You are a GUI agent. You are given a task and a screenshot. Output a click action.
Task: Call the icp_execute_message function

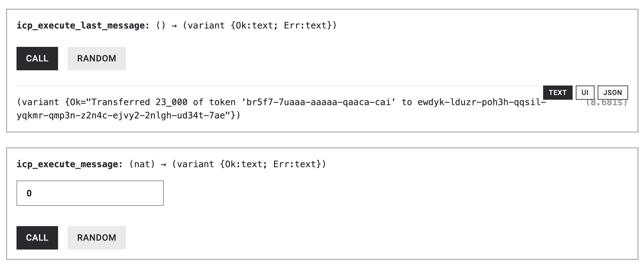tap(37, 237)
